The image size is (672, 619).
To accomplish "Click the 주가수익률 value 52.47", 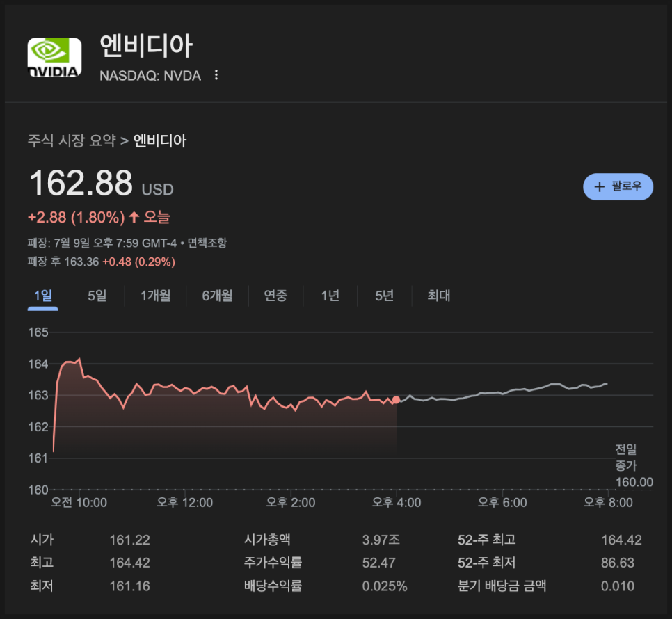I will point(379,563).
